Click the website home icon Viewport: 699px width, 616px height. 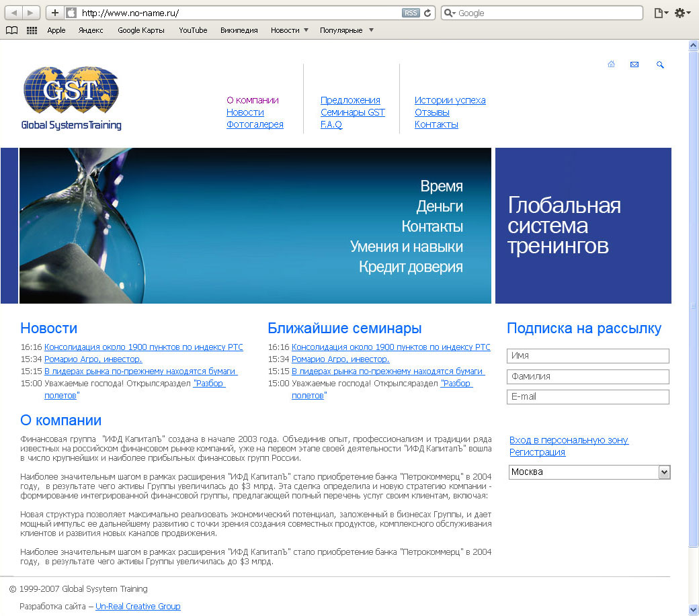tap(611, 64)
